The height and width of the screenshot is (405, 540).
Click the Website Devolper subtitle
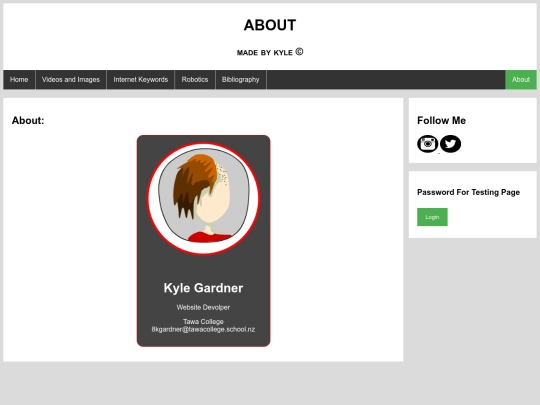tap(203, 307)
